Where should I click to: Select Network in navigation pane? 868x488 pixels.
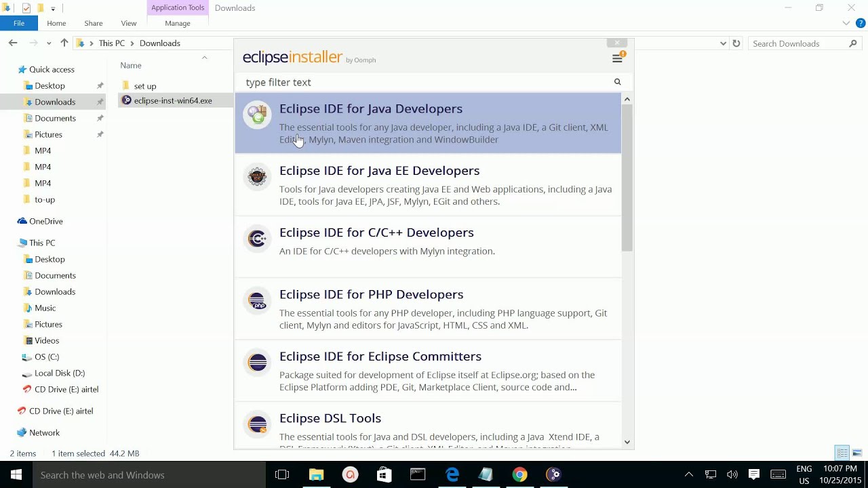tap(44, 432)
